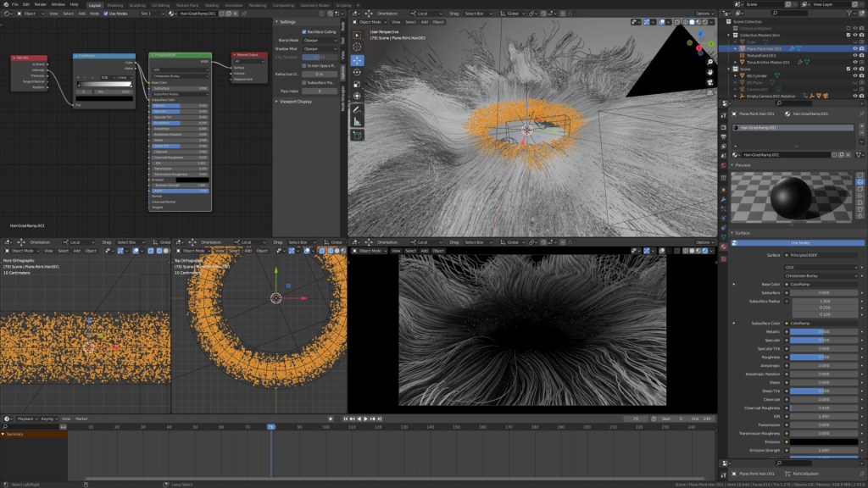This screenshot has width=868, height=488.
Task: Toggle camera view icon in main viewport
Action: tap(708, 83)
